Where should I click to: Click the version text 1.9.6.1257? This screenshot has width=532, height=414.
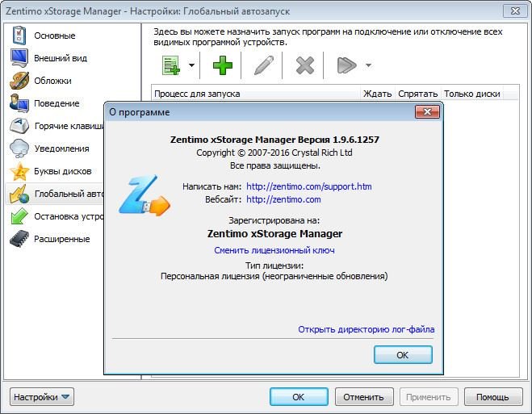tap(355, 140)
